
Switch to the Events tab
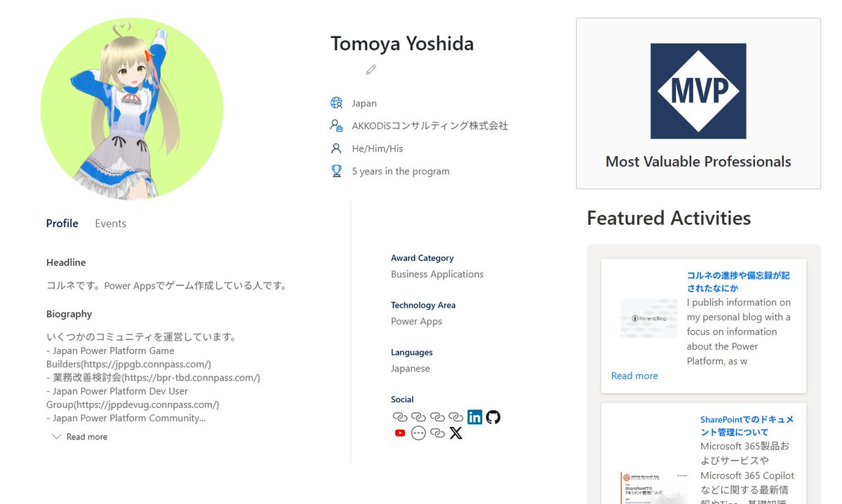[x=110, y=224]
